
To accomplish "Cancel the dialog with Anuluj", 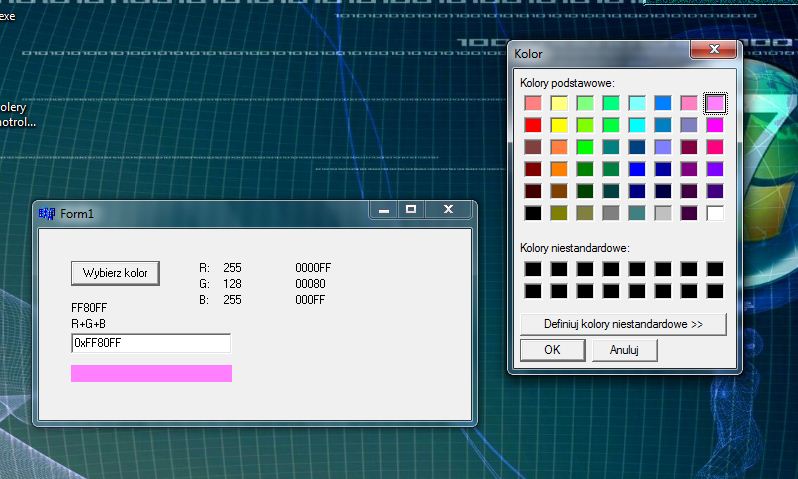I will pyautogui.click(x=624, y=350).
